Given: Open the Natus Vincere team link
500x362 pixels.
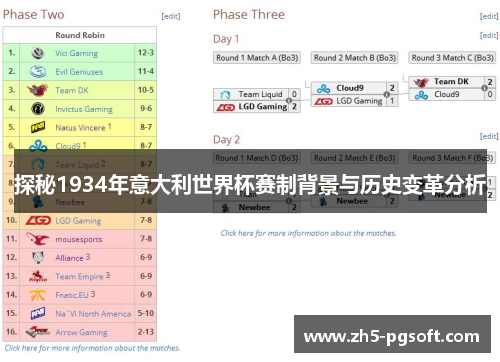Looking at the screenshot, I should coord(80,128).
